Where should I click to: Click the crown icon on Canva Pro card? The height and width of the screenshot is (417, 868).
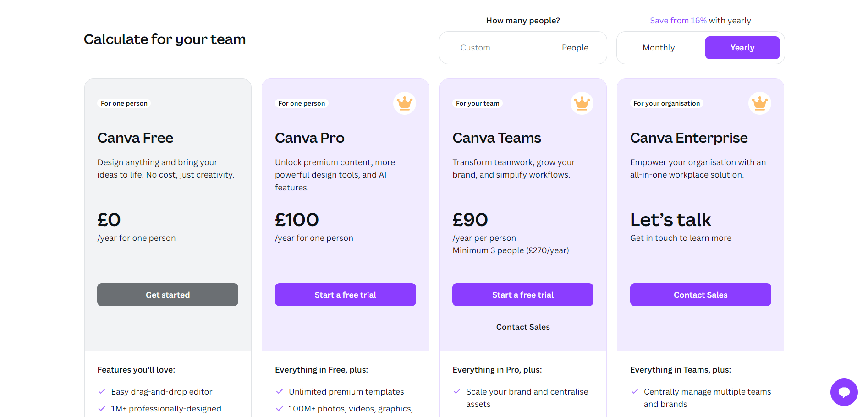[404, 103]
